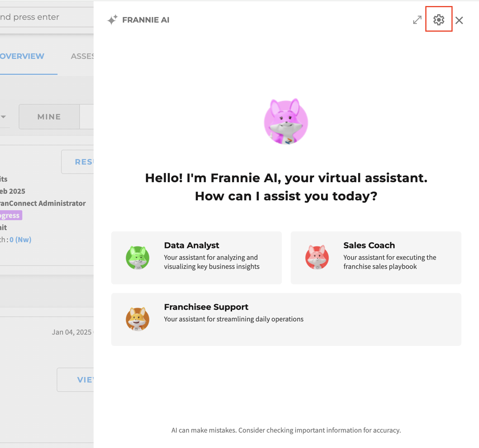Click the partially visible RES button
The image size is (479, 448).
[x=83, y=162]
